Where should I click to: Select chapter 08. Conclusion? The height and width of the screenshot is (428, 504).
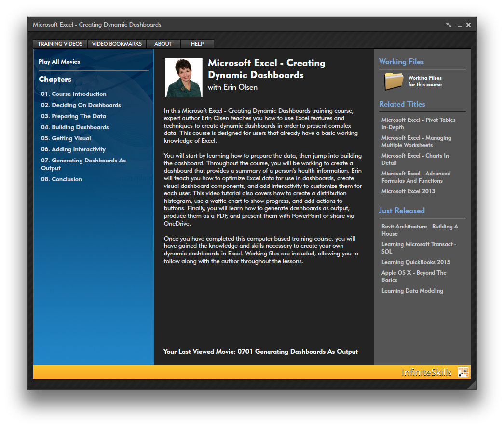click(61, 179)
